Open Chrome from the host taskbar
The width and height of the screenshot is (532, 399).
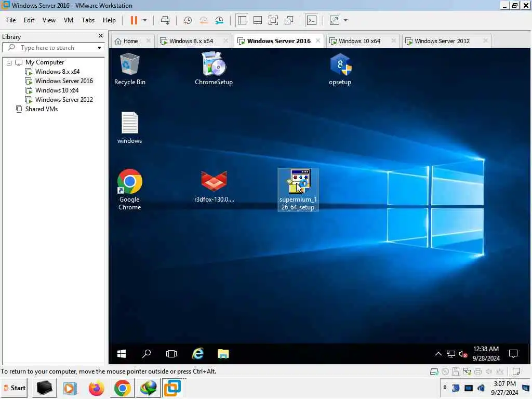(x=123, y=388)
